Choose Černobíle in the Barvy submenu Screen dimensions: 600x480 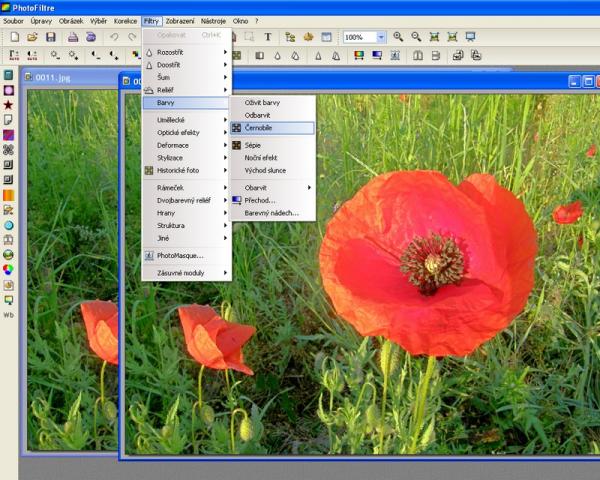(x=273, y=128)
